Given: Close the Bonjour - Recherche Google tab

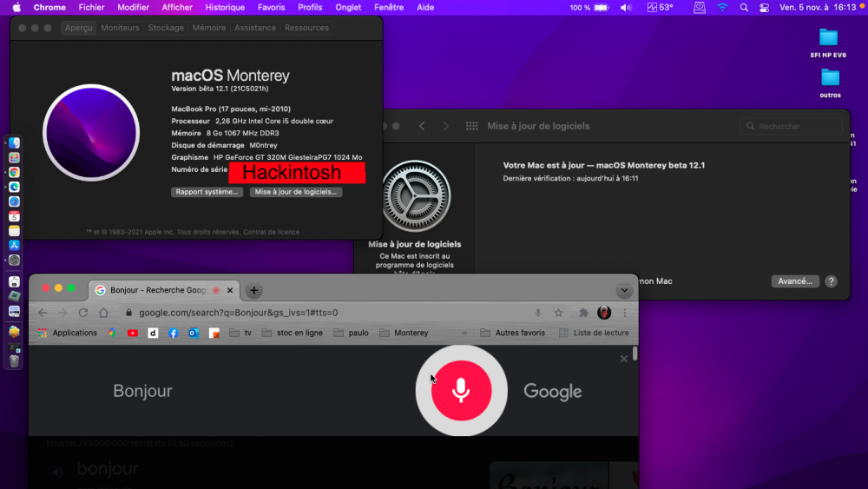Looking at the screenshot, I should click(x=230, y=290).
